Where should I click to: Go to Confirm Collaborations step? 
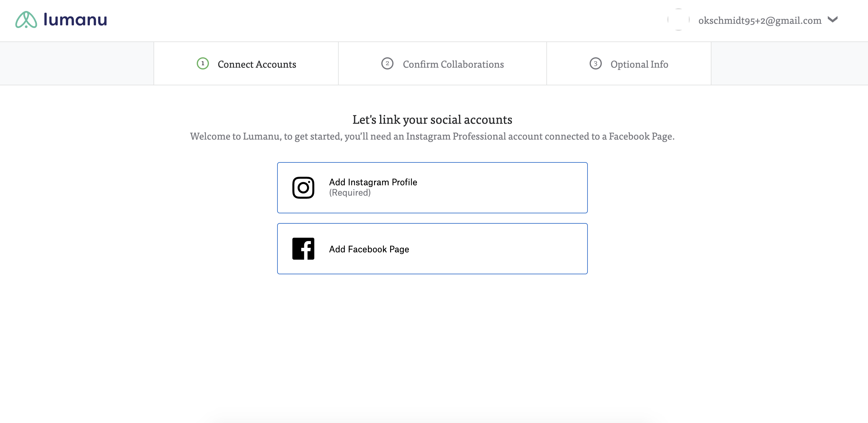click(x=442, y=64)
